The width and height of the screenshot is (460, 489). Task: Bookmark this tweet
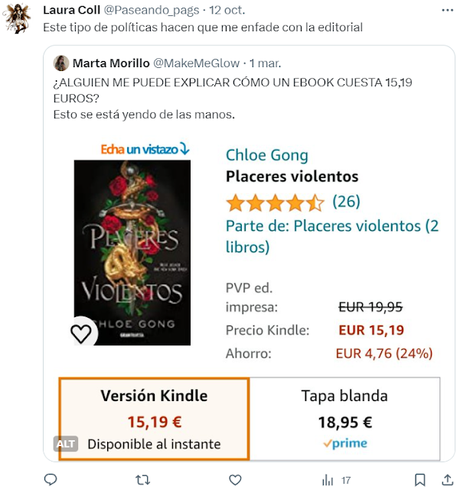[x=420, y=480]
